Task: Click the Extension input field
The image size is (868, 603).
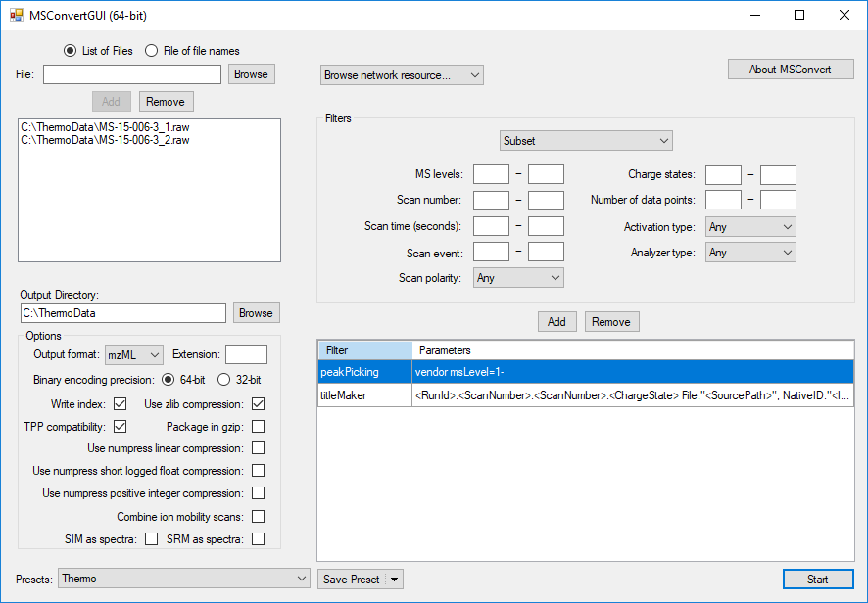Action: click(x=246, y=354)
